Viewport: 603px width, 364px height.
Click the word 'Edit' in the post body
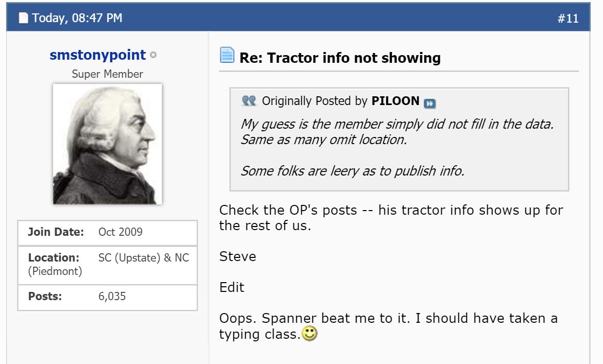232,287
